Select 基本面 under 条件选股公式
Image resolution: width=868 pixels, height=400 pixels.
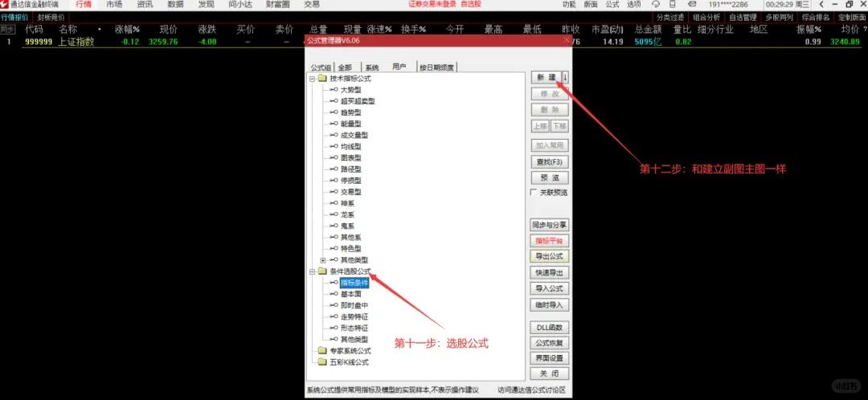pos(351,294)
